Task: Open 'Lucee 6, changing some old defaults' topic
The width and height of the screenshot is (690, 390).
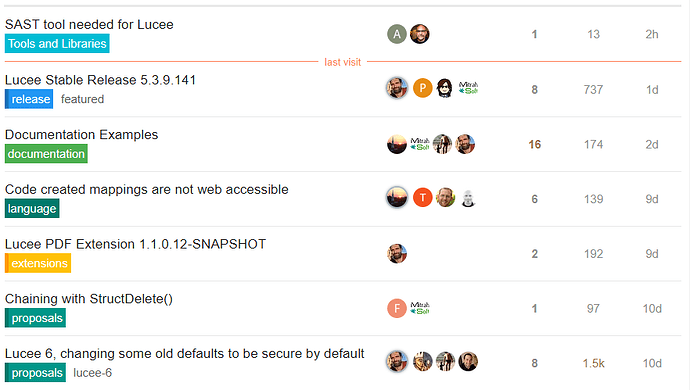Action: 184,353
